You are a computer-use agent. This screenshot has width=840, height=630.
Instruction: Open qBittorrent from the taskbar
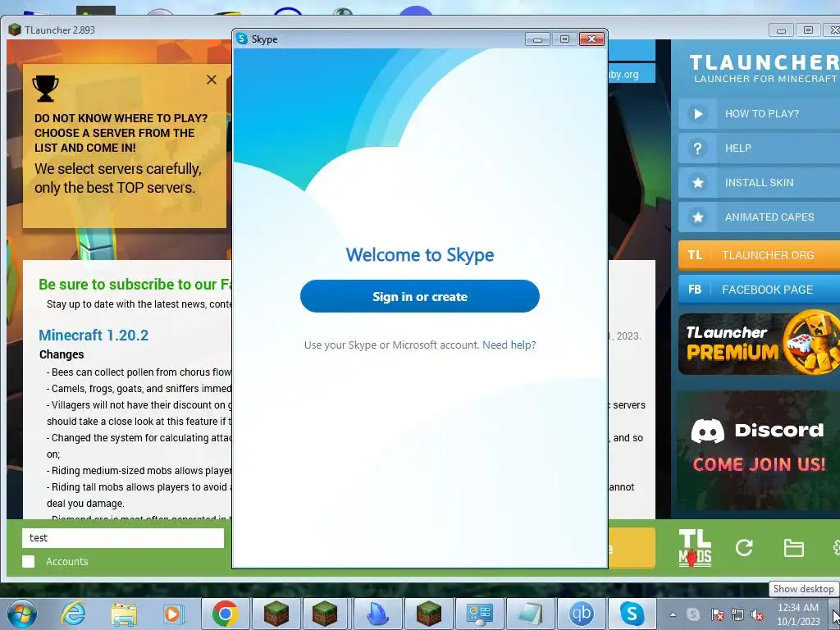581,614
